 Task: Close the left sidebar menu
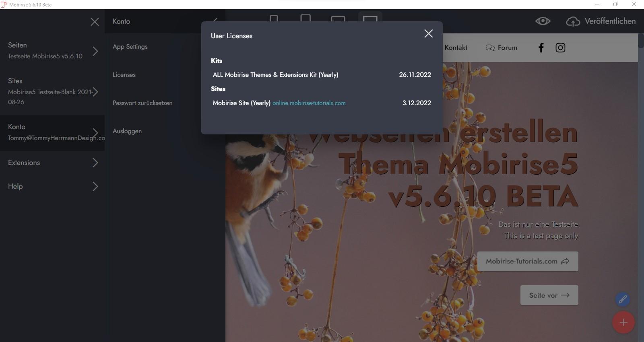95,22
